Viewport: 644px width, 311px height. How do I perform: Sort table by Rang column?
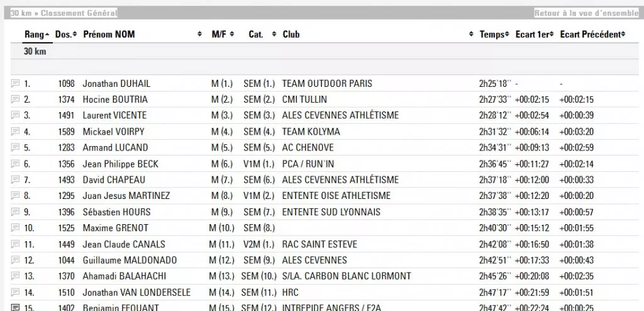(37, 35)
